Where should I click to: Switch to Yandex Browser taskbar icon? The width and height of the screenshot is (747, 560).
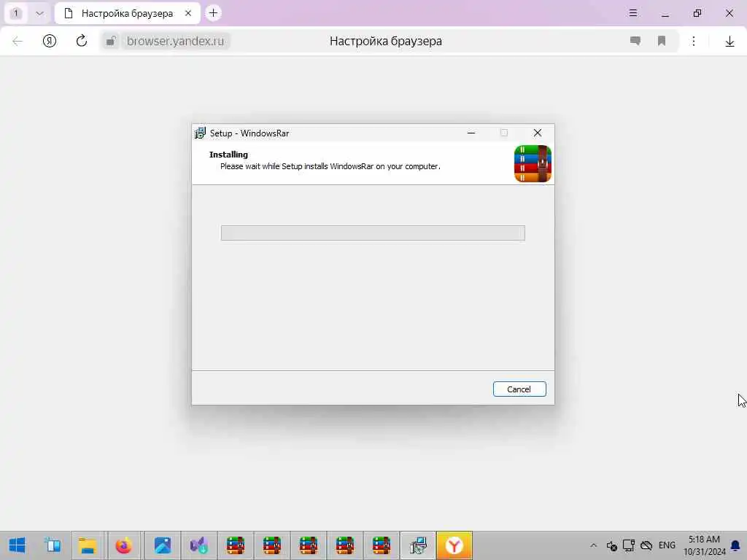point(454,545)
